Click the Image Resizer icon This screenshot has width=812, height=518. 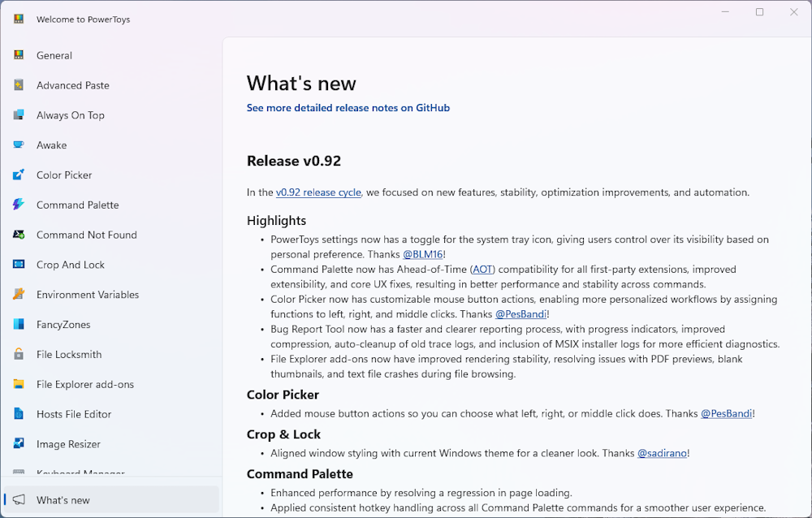(19, 444)
